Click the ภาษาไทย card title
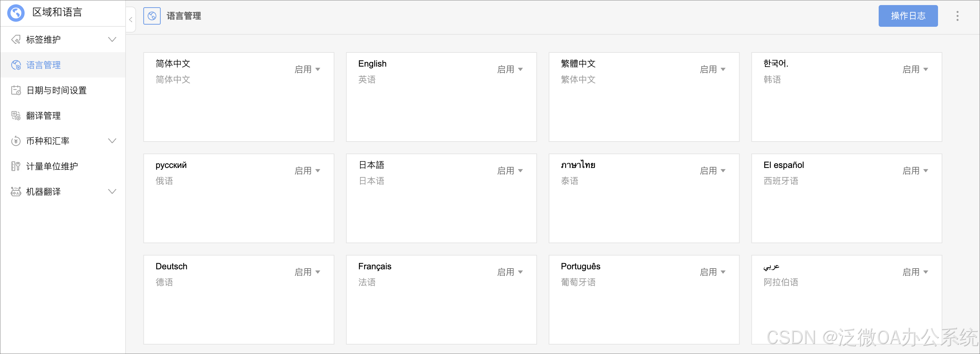The width and height of the screenshot is (980, 354). (x=578, y=165)
